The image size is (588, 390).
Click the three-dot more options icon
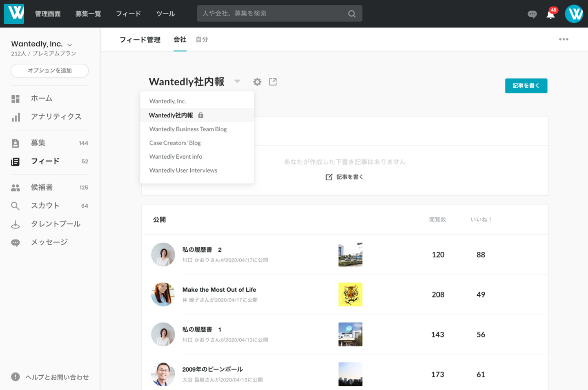(563, 39)
